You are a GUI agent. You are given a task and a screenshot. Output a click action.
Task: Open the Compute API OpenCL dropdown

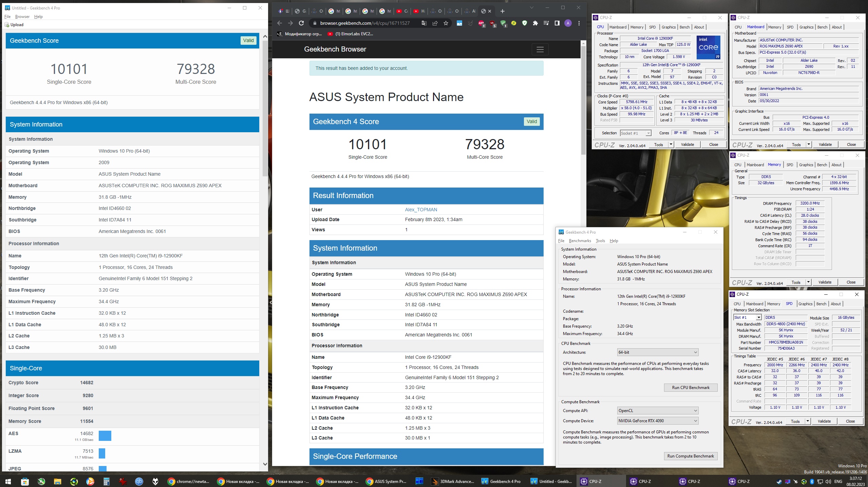tap(658, 411)
